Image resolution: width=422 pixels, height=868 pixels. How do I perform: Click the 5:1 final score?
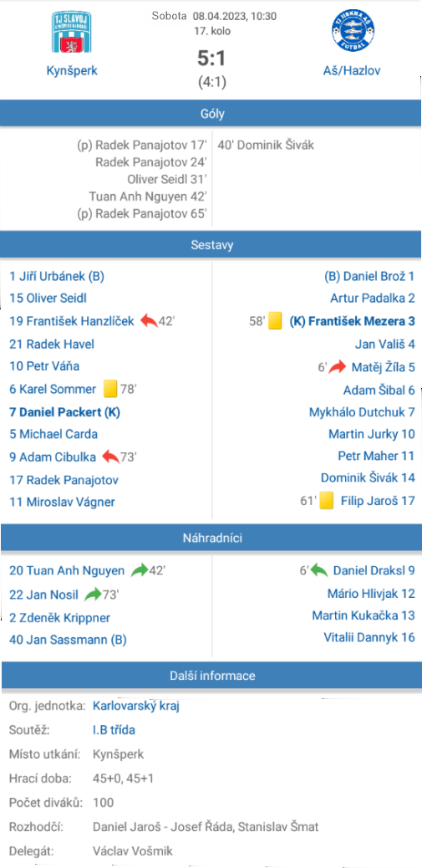pyautogui.click(x=211, y=59)
